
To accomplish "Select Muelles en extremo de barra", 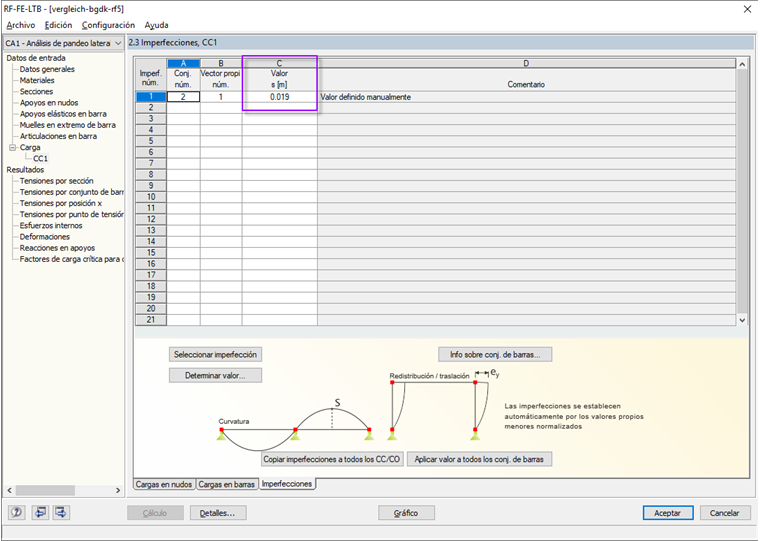I will click(68, 125).
